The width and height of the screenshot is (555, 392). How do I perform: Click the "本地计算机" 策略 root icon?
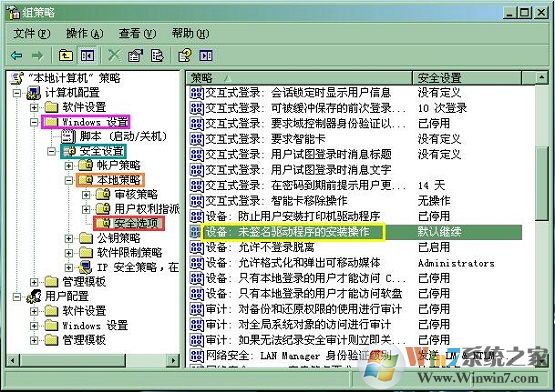[x=17, y=78]
